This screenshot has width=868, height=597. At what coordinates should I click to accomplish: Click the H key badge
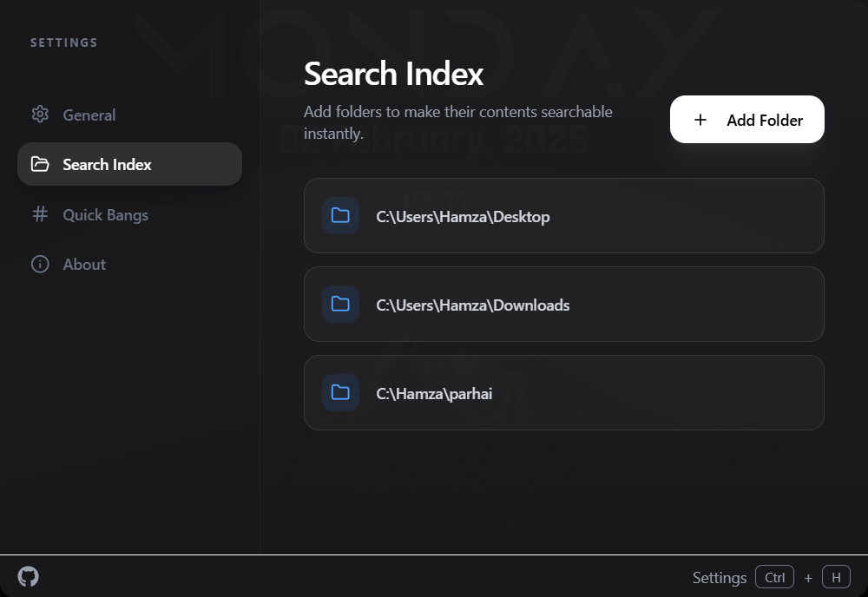836,578
